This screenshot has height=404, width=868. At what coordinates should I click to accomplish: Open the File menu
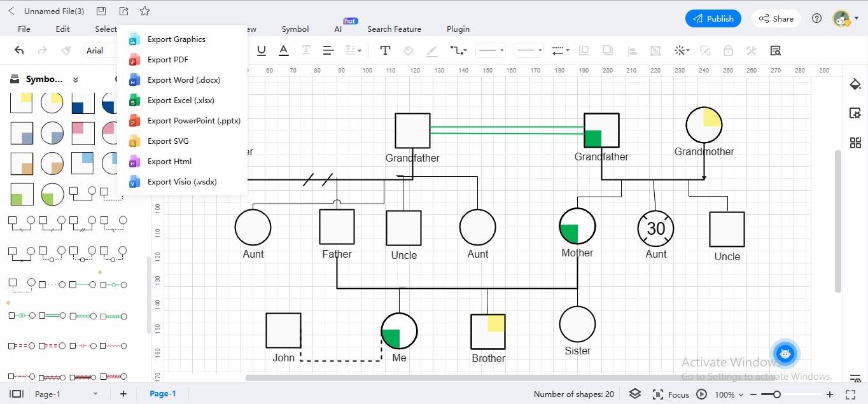coord(24,29)
